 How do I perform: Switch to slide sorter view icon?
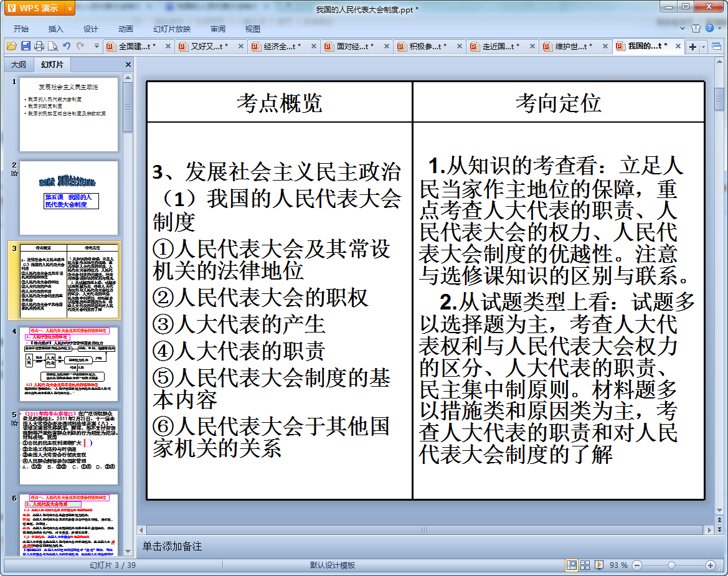coord(585,565)
